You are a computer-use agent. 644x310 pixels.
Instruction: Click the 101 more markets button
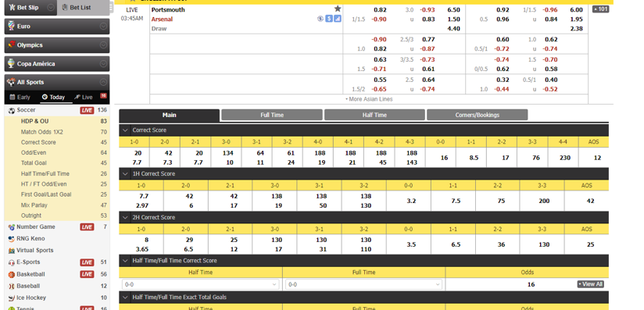click(x=600, y=9)
